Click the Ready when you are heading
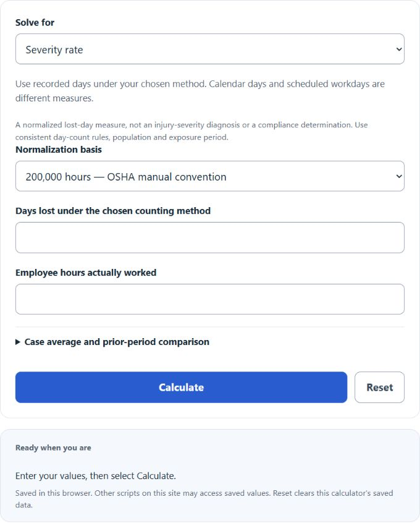 click(53, 448)
